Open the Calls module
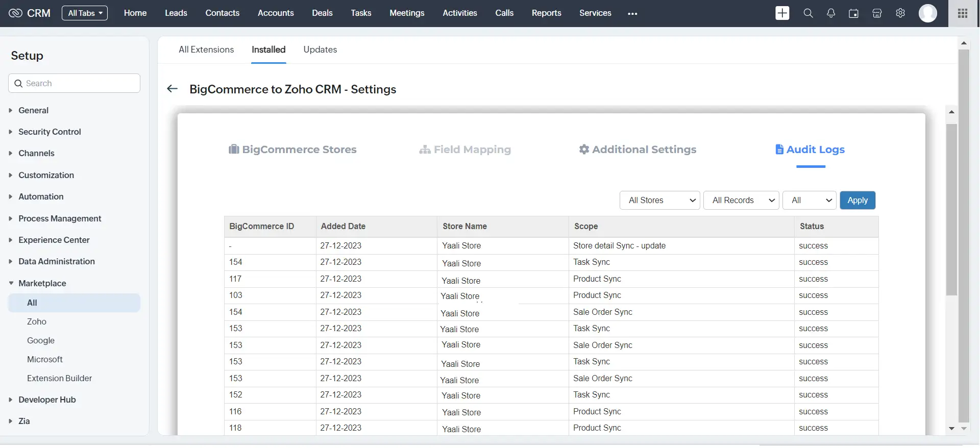Image resolution: width=980 pixels, height=448 pixels. [504, 13]
